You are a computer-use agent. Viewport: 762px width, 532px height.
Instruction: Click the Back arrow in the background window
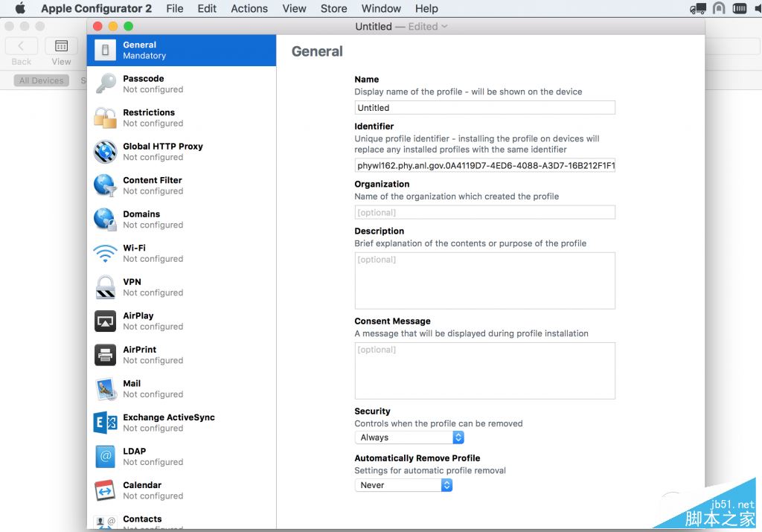coord(21,46)
